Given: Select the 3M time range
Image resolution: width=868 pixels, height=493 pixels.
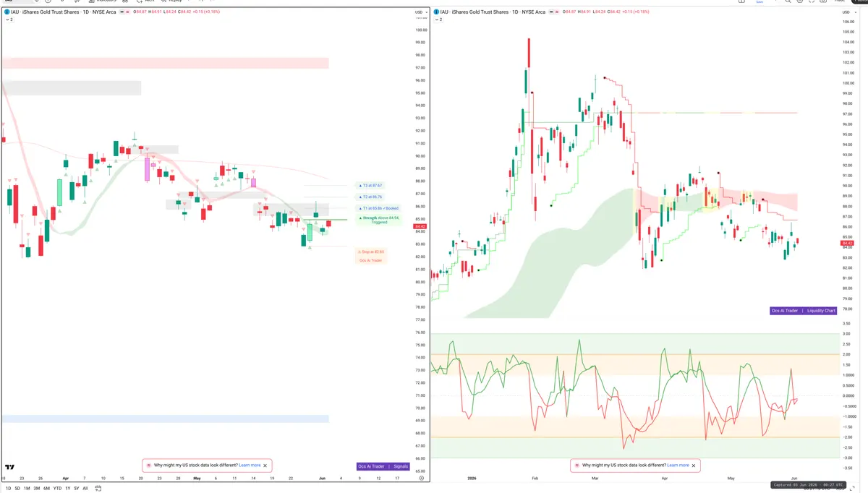Looking at the screenshot, I should pyautogui.click(x=37, y=489).
